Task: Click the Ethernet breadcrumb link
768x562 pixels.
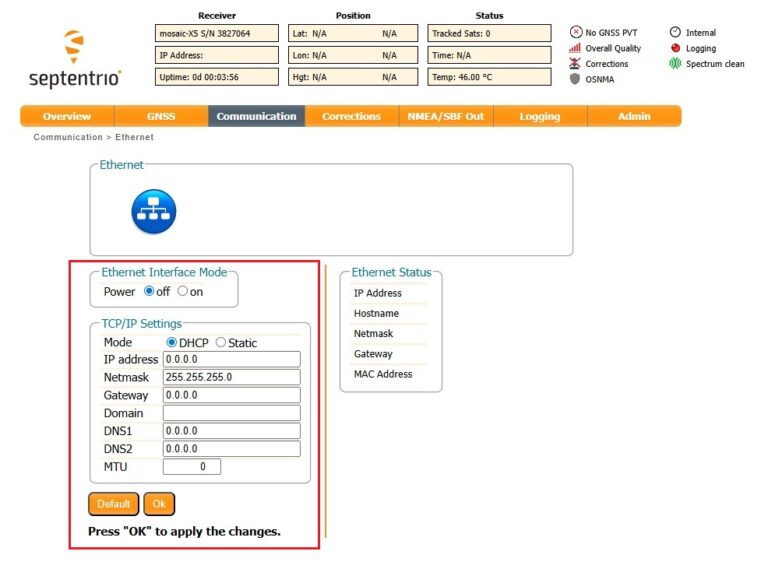Action: (134, 137)
